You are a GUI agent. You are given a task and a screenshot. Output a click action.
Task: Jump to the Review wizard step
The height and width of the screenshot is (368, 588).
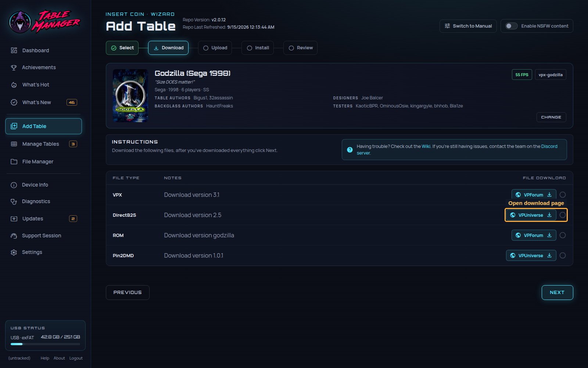coord(300,48)
